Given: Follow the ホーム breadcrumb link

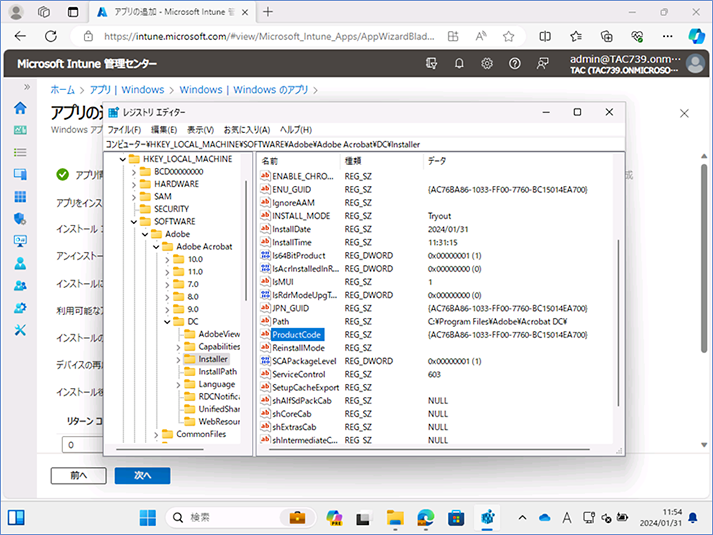Looking at the screenshot, I should pyautogui.click(x=62, y=90).
